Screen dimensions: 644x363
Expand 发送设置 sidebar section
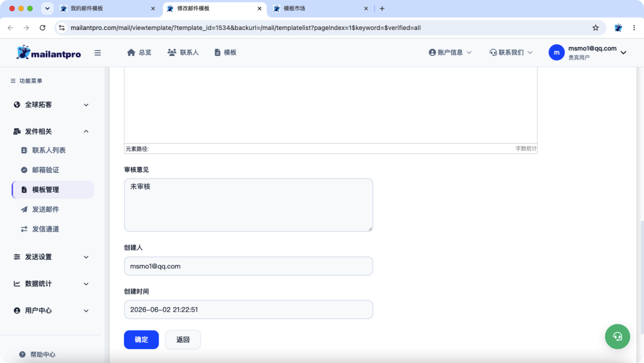tap(51, 257)
